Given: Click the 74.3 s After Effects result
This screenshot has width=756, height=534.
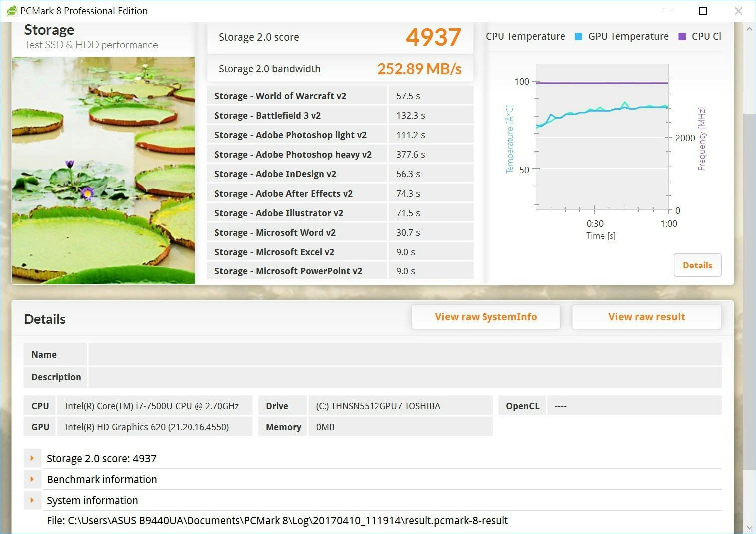Looking at the screenshot, I should (408, 193).
